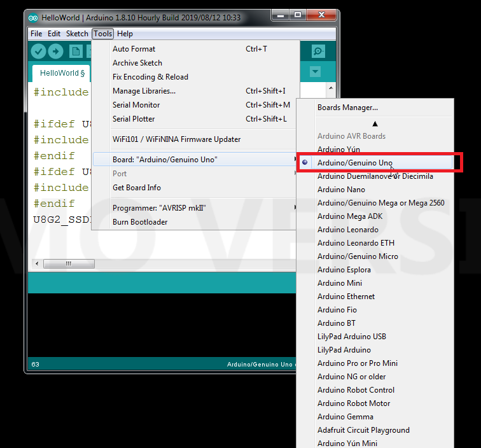Image resolution: width=481 pixels, height=448 pixels.
Task: Click the first #endif line in editor
Action: click(x=54, y=155)
